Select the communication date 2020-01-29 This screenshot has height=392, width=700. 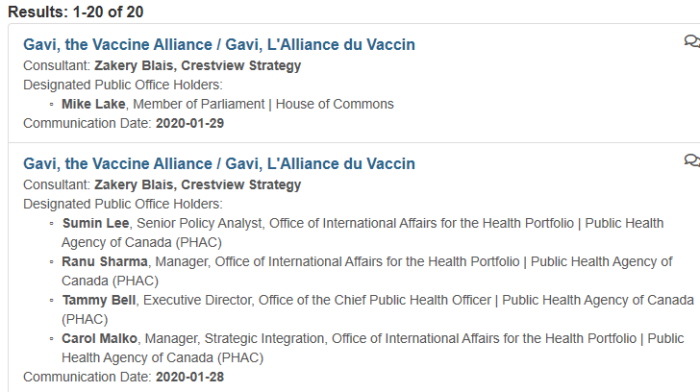pos(190,123)
